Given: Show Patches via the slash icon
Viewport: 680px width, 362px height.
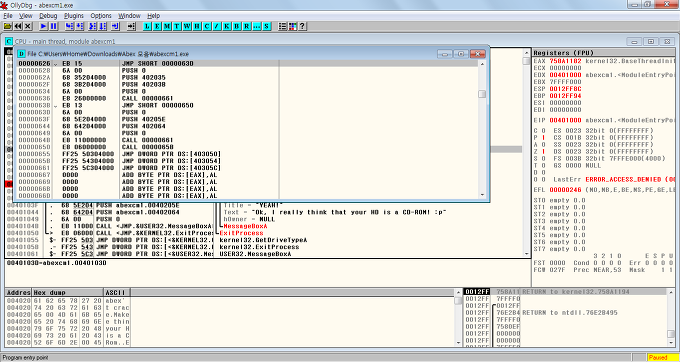Looking at the screenshot, I should point(217,26).
